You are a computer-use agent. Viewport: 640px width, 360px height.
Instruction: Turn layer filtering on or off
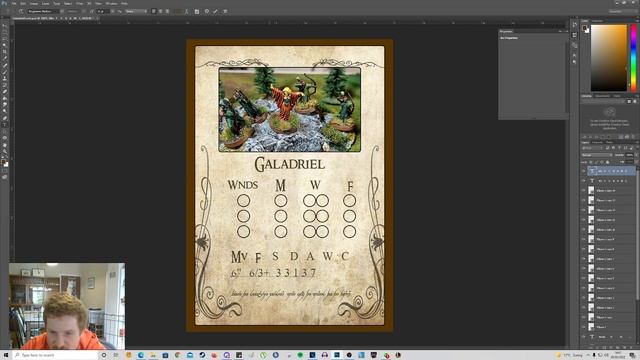638,148
